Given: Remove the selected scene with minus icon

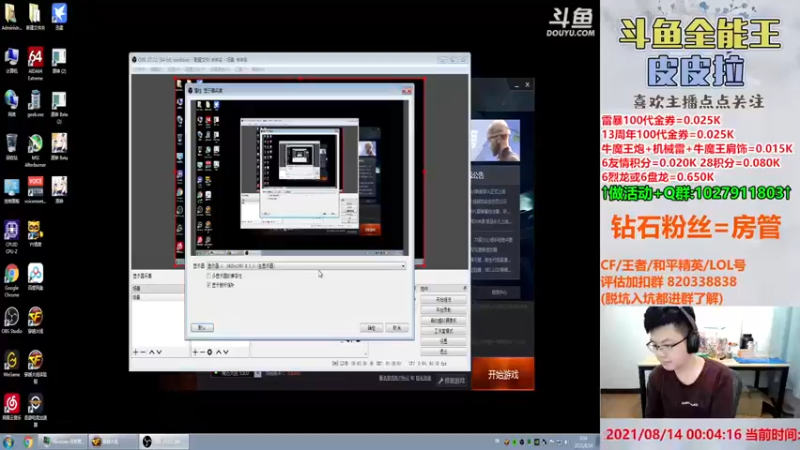Looking at the screenshot, I should coord(143,352).
